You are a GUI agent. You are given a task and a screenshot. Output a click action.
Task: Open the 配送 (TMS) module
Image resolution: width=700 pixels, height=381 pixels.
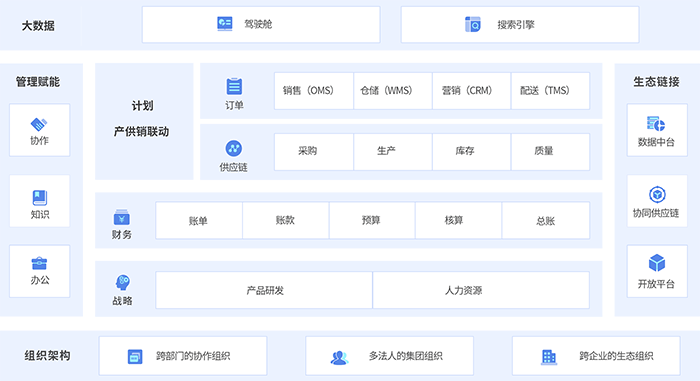pos(550,91)
